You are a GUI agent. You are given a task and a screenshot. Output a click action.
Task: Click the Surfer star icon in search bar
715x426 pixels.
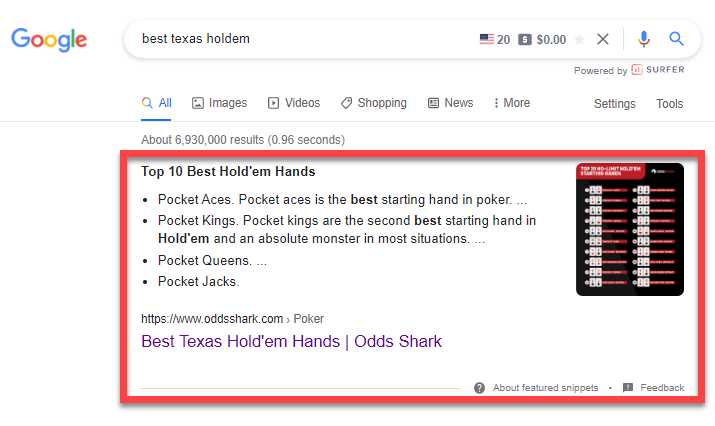pyautogui.click(x=579, y=40)
